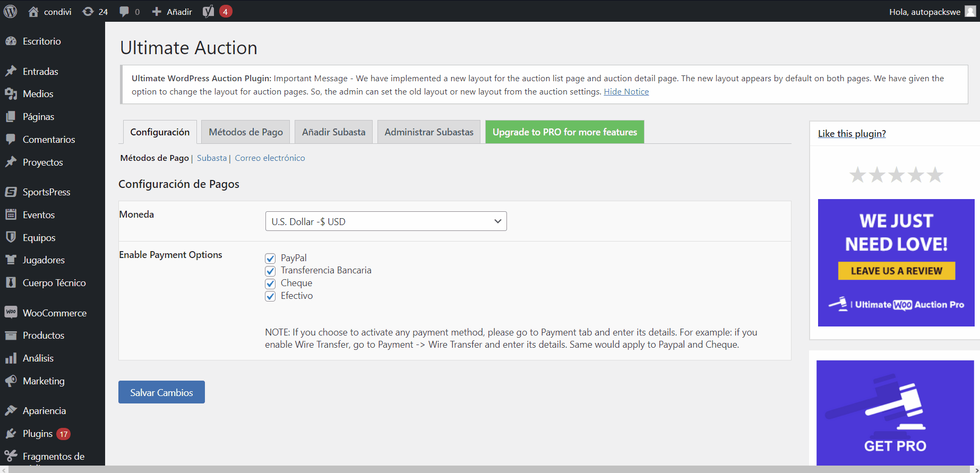Image resolution: width=980 pixels, height=473 pixels.
Task: Expand the Moneda currency dropdown
Action: (x=386, y=221)
